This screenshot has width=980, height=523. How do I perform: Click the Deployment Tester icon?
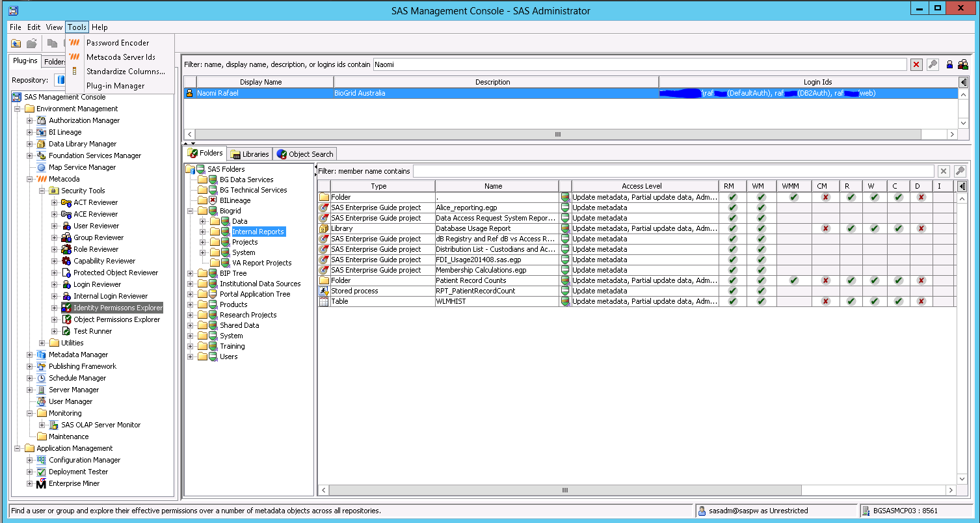click(x=41, y=472)
